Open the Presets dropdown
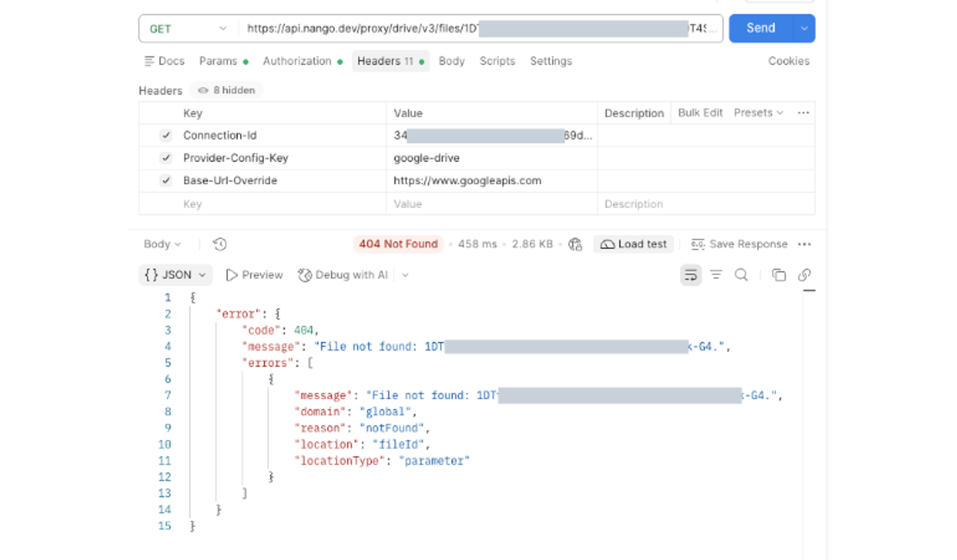The image size is (957, 560). [758, 113]
